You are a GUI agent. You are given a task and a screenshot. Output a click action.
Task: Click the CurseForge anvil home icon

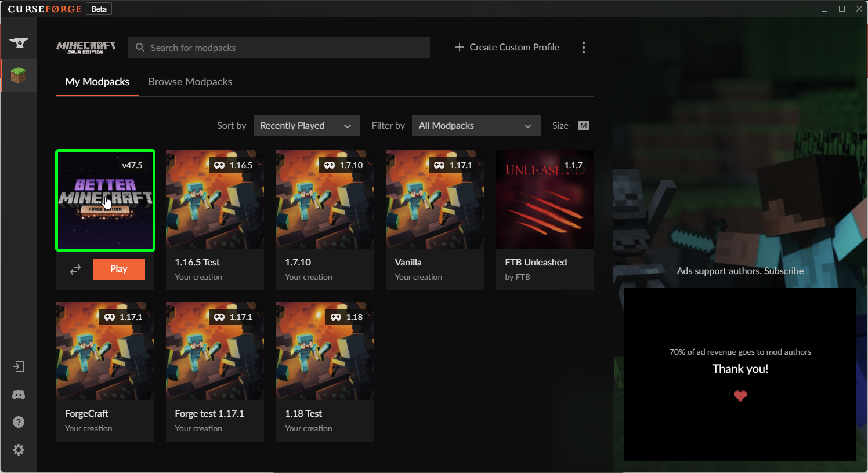coord(19,42)
